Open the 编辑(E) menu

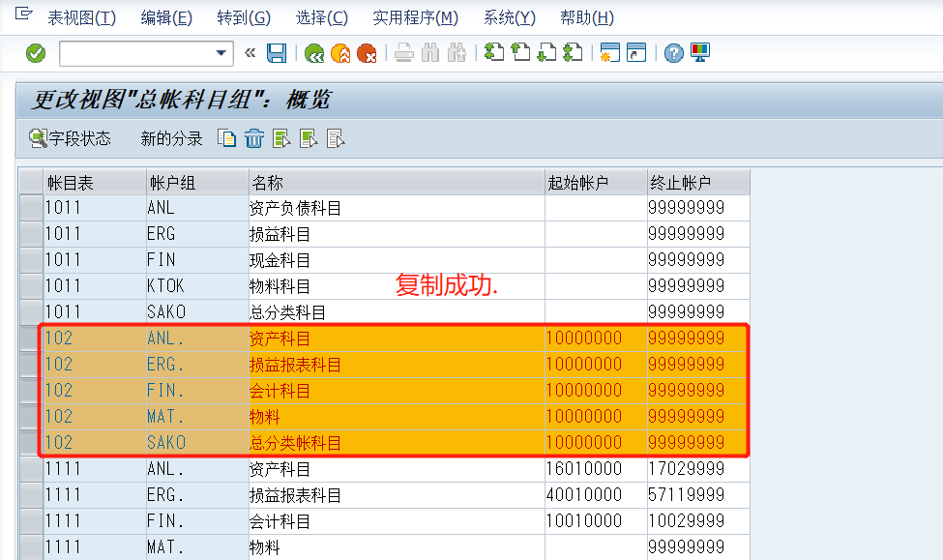166,18
